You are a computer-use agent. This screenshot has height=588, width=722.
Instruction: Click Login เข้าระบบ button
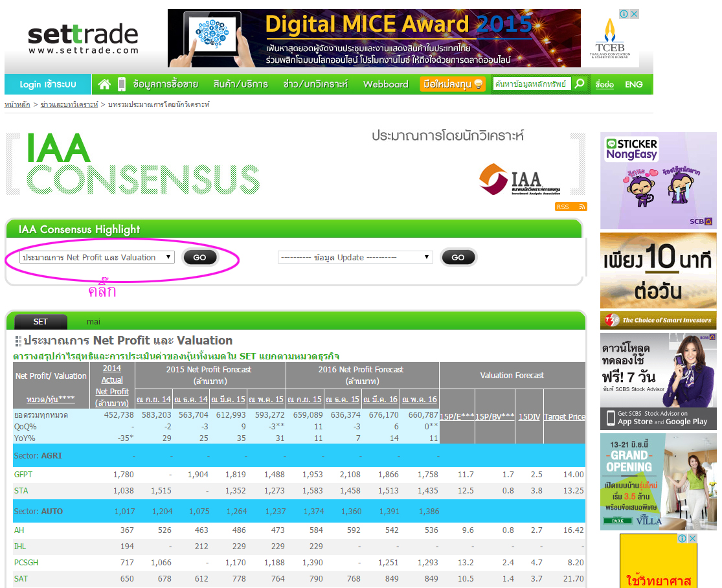click(x=48, y=84)
